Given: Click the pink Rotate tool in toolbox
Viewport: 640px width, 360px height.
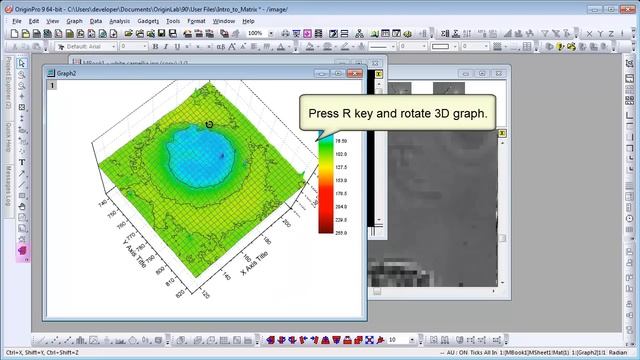Looking at the screenshot, I should 22,250.
